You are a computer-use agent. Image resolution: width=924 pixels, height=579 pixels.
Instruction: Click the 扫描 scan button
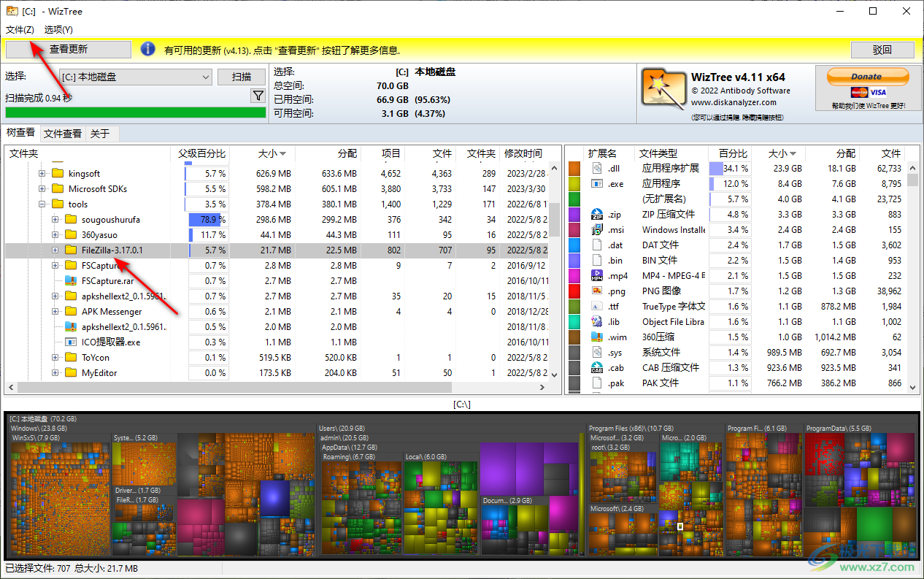tap(242, 77)
